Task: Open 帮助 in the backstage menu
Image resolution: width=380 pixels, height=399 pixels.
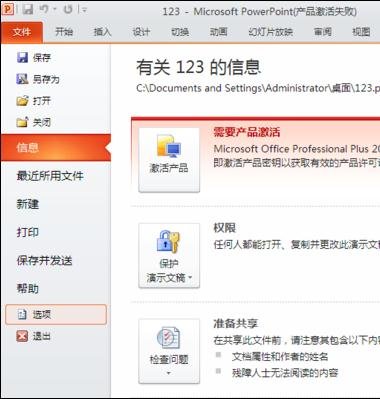Action: (x=28, y=288)
